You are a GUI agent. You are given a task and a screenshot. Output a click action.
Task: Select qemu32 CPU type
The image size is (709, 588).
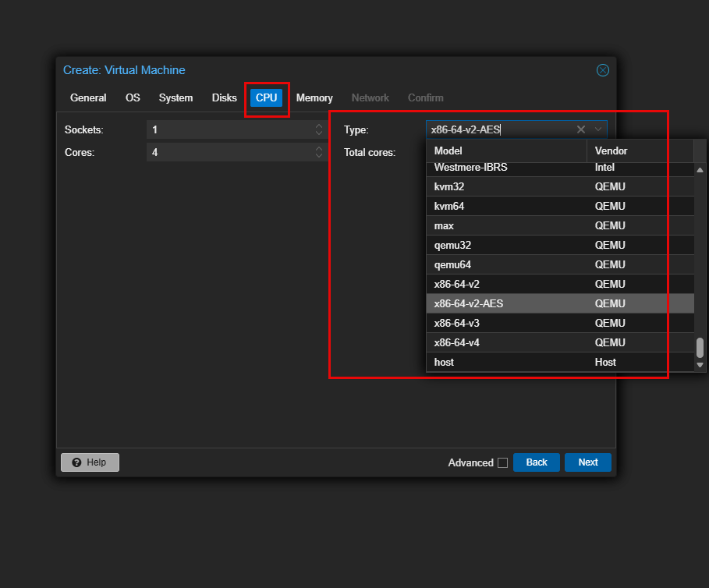[x=560, y=245]
